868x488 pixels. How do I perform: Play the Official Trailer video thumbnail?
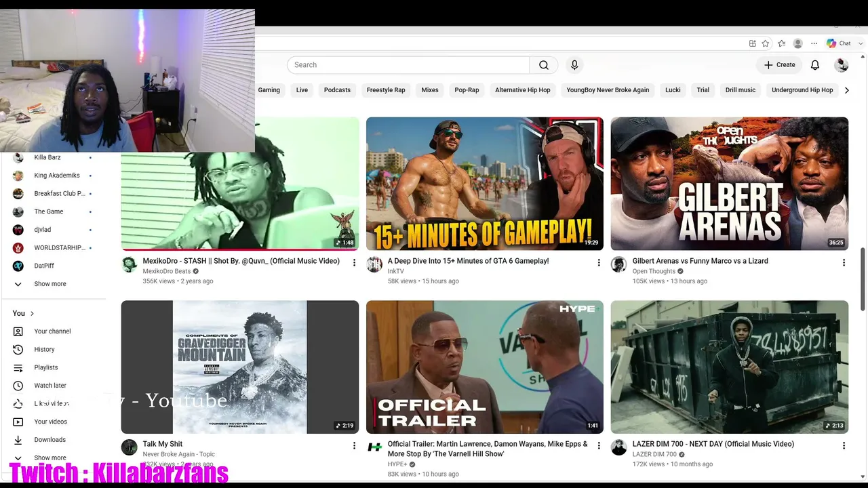click(484, 367)
